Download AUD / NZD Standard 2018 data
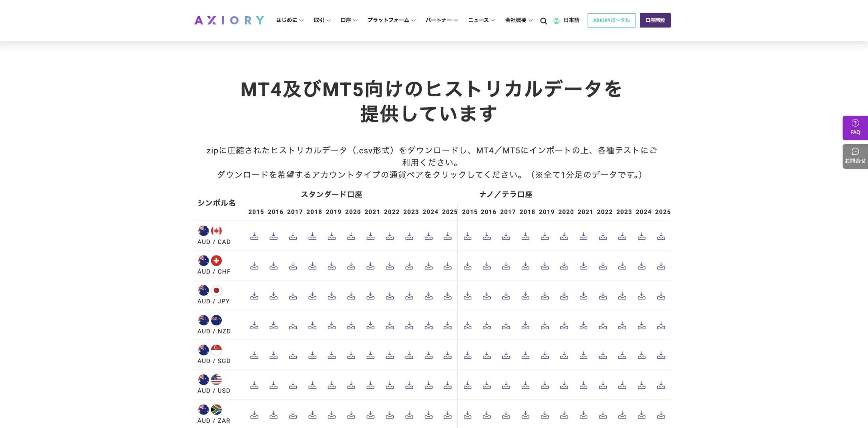The height and width of the screenshot is (428, 868). coord(312,326)
